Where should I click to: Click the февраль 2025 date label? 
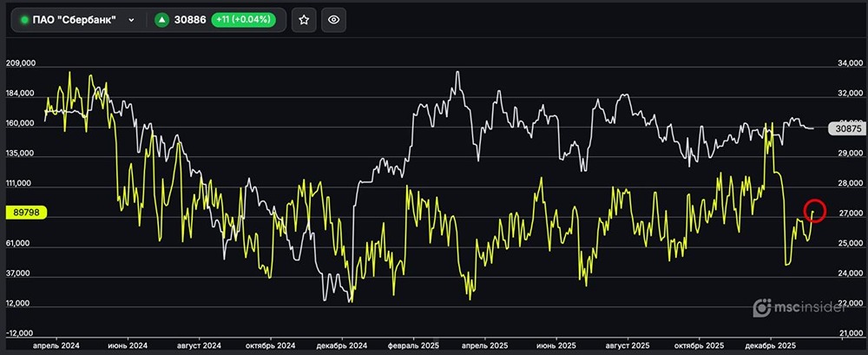click(413, 345)
